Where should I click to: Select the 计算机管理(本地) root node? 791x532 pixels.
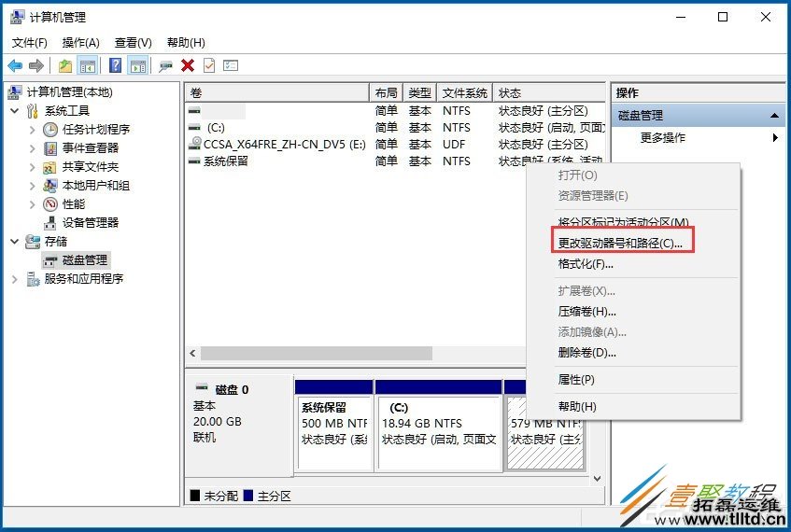(70, 92)
